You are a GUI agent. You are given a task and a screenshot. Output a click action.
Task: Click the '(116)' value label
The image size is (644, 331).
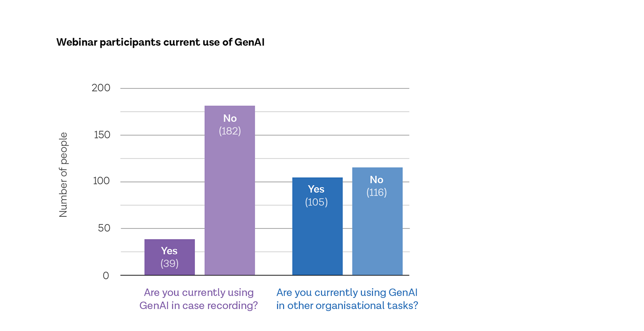point(377,192)
